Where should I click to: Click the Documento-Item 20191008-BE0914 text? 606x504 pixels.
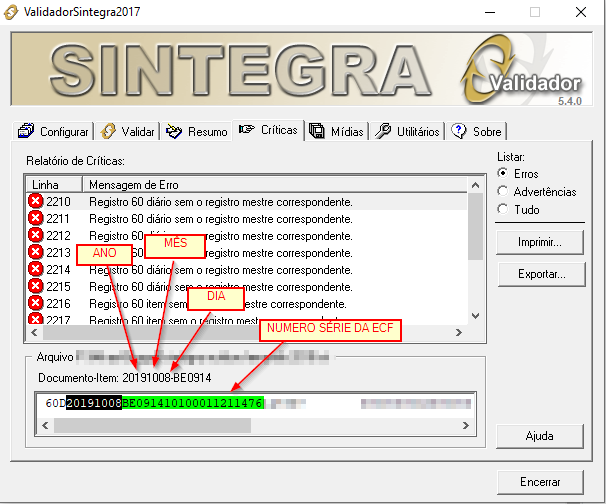pyautogui.click(x=124, y=378)
